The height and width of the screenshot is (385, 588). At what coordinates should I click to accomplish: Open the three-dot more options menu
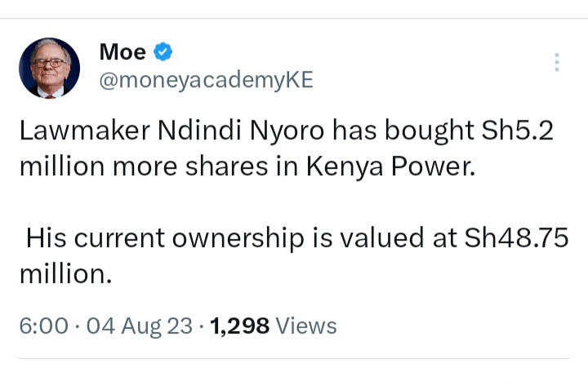(x=556, y=63)
